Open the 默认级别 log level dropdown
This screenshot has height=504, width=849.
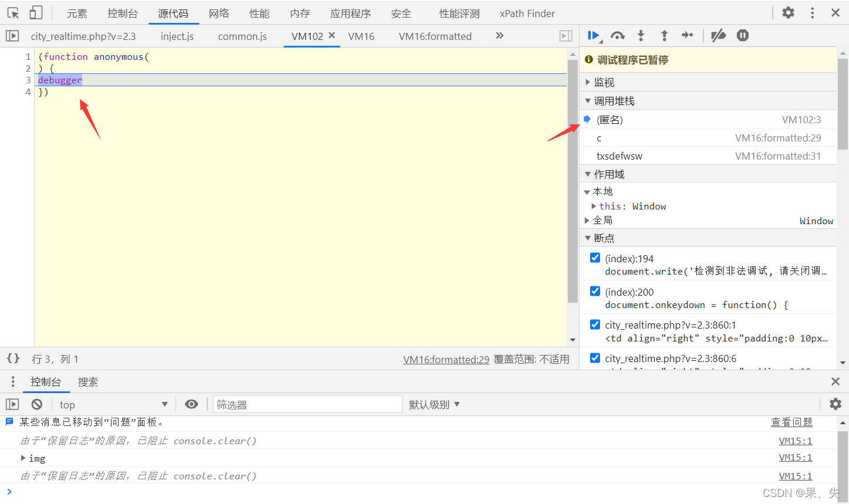point(434,404)
